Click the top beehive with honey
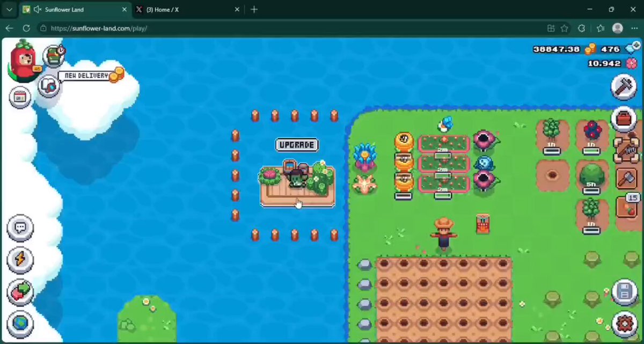This screenshot has width=644, height=344. [404, 141]
